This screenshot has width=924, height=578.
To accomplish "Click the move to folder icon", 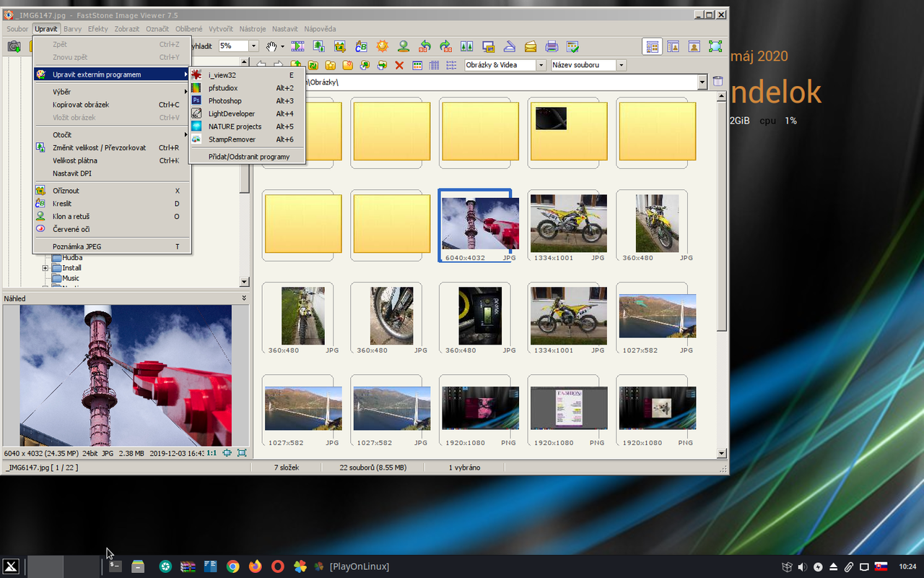I will pyautogui.click(x=382, y=65).
